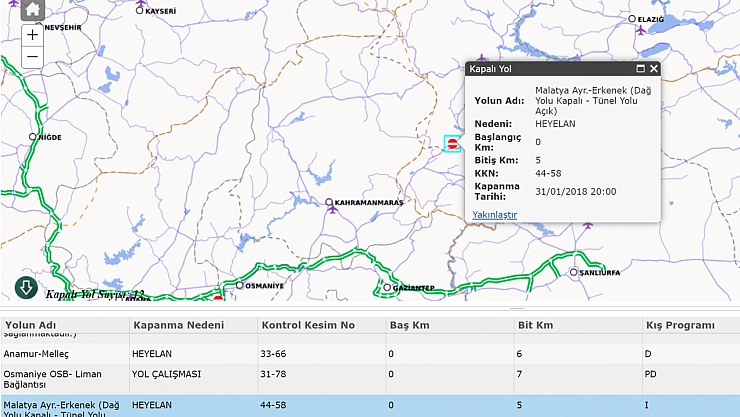740x417 pixels.
Task: Click the Kış Programı column header
Action: 680,325
